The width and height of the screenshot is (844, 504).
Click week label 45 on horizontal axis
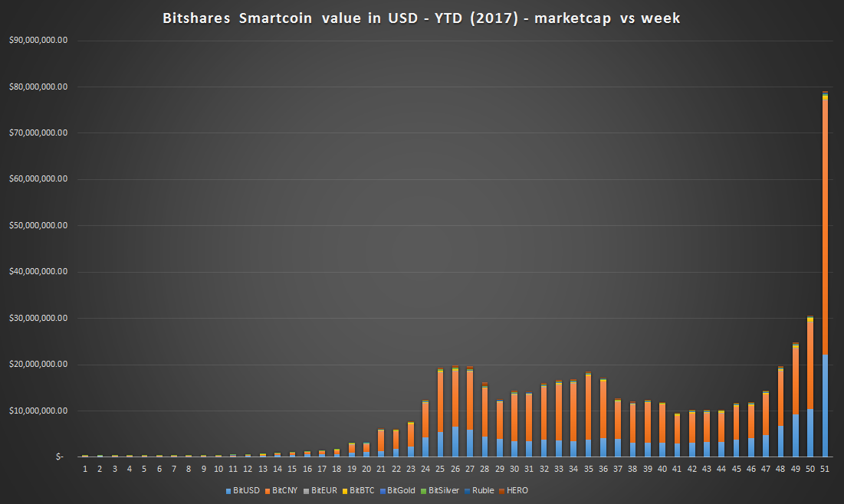pos(737,469)
